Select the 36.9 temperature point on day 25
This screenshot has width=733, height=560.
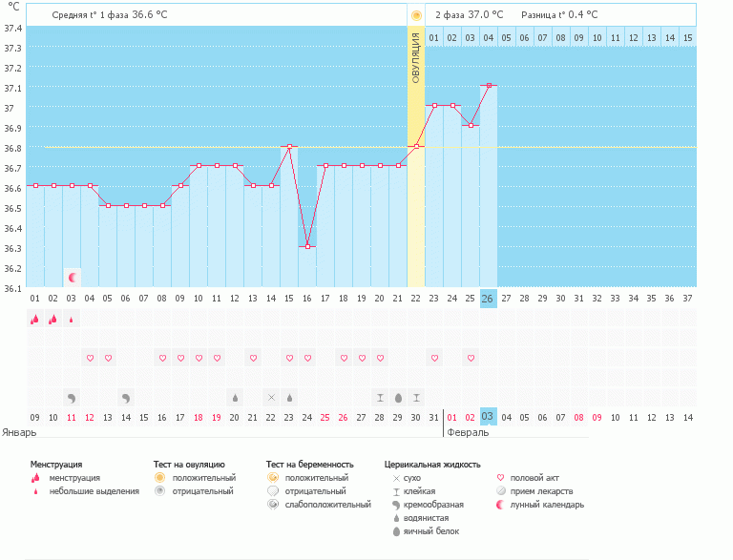click(471, 126)
